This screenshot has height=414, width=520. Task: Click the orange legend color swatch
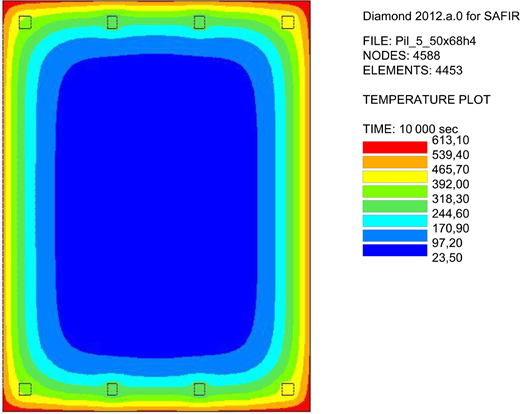point(395,162)
